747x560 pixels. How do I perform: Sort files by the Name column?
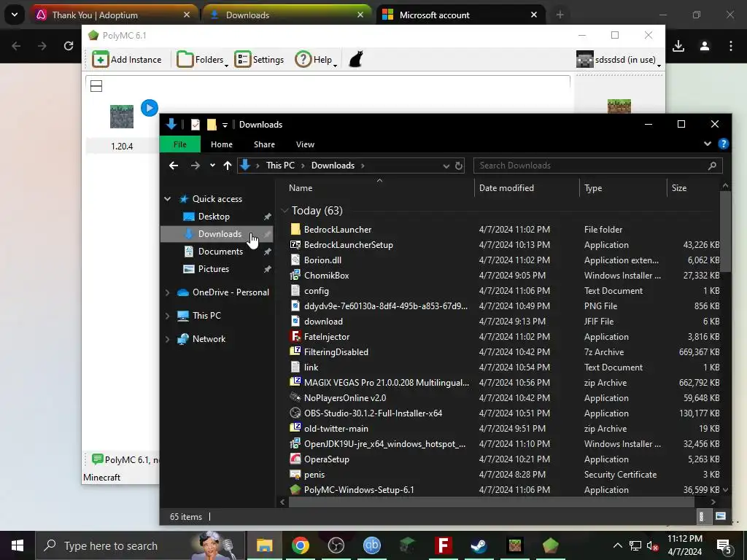click(x=301, y=188)
